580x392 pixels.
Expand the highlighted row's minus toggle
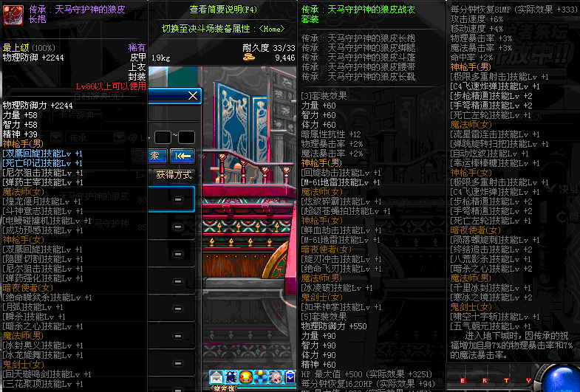(178, 199)
